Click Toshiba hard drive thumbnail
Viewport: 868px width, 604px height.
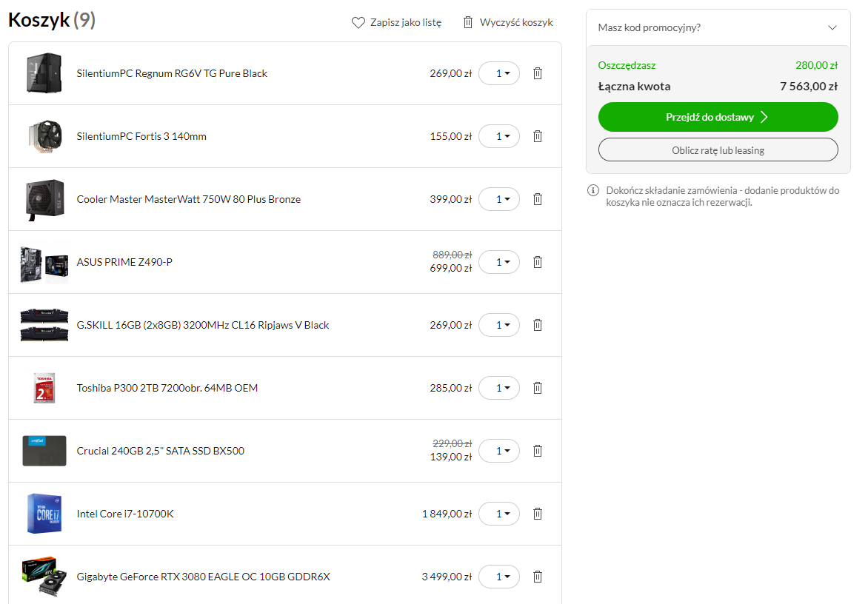click(44, 388)
